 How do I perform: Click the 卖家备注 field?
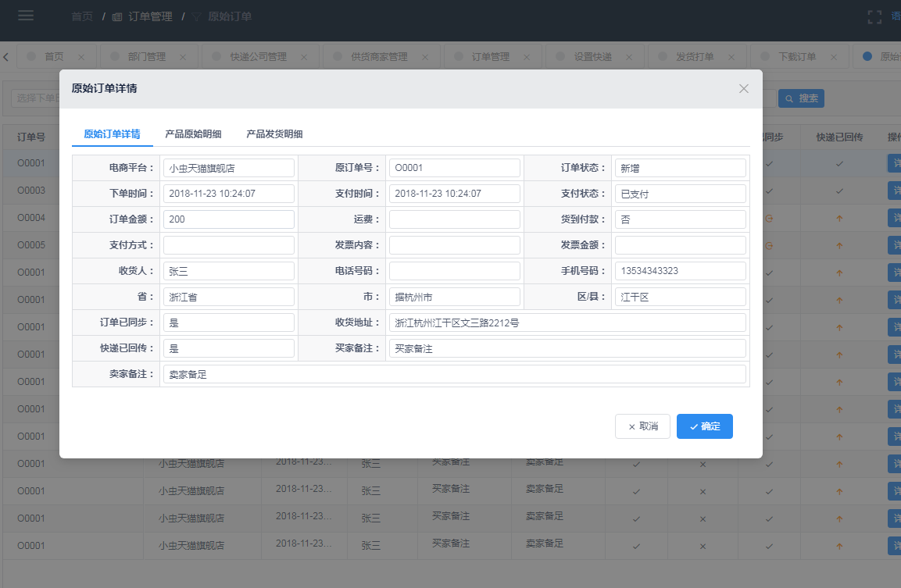pyautogui.click(x=455, y=374)
